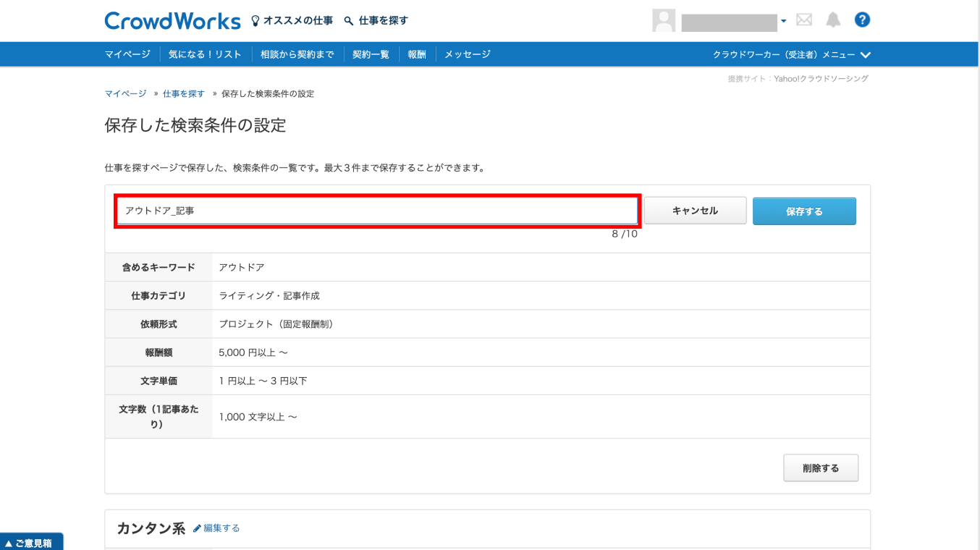
Task: Open the 契約一覧 menu item
Action: [371, 54]
